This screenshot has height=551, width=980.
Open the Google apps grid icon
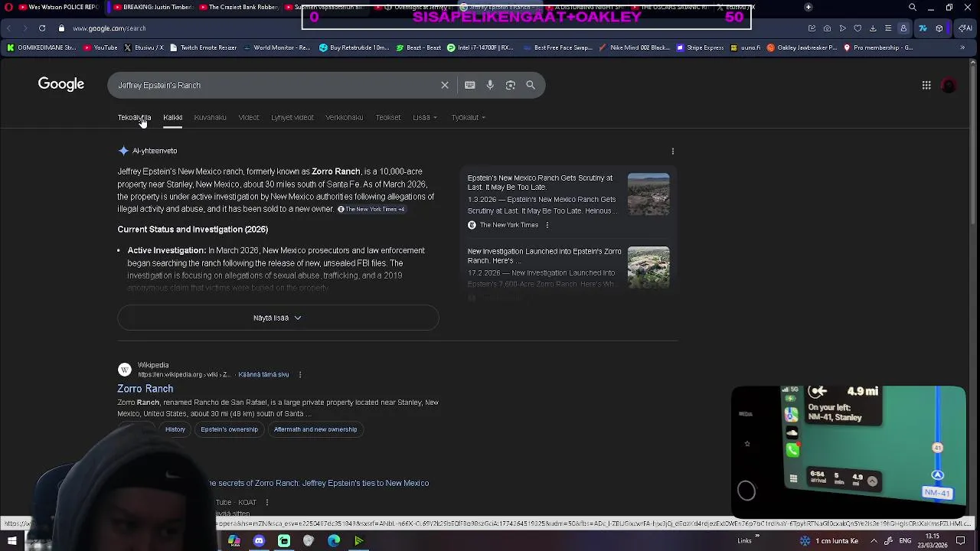click(x=926, y=85)
